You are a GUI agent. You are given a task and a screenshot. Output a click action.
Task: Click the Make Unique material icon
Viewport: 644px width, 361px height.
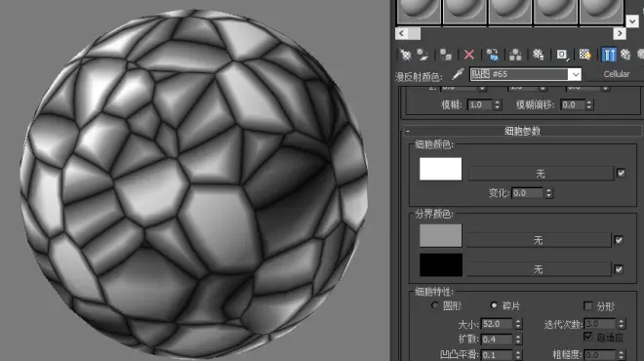(x=515, y=55)
